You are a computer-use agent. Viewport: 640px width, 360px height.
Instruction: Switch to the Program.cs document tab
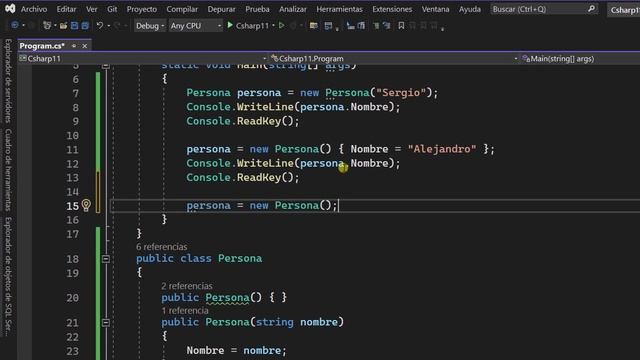pos(42,46)
